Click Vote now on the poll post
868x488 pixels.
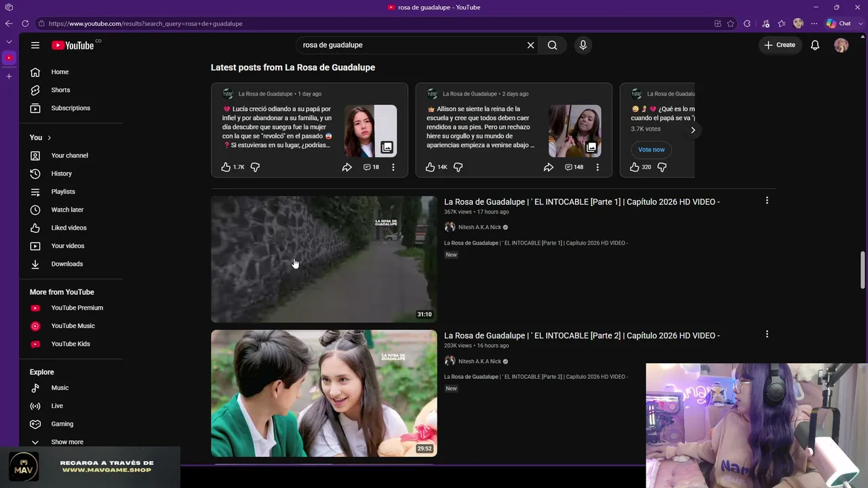click(x=651, y=150)
